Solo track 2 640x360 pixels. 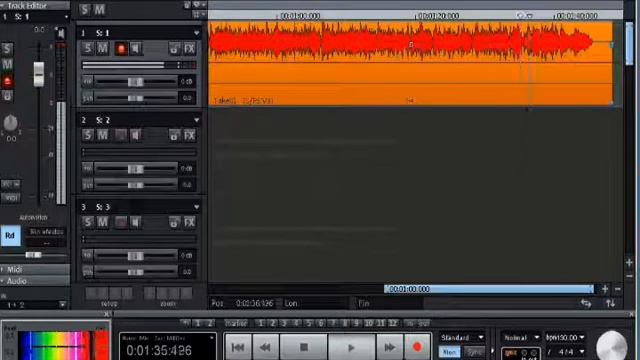point(87,135)
